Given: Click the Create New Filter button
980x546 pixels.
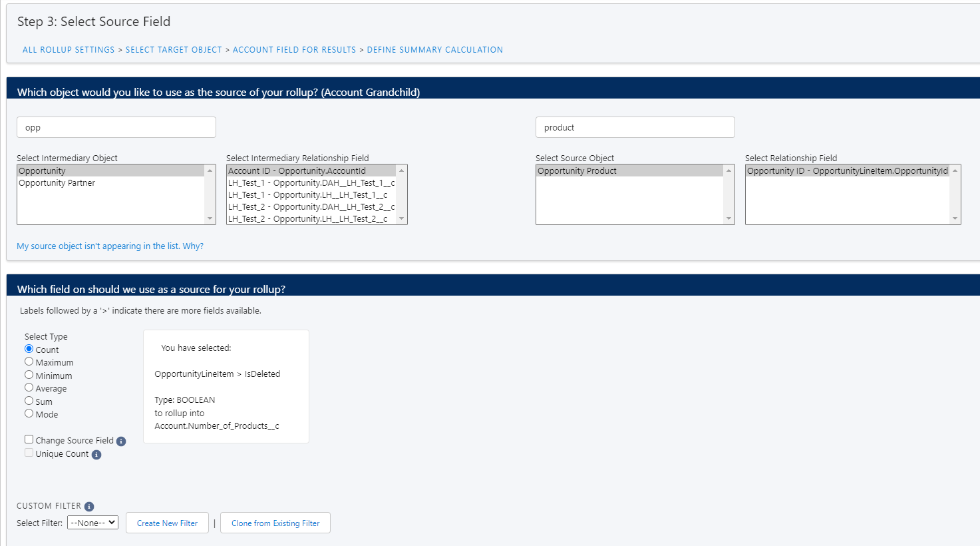Looking at the screenshot, I should [167, 523].
